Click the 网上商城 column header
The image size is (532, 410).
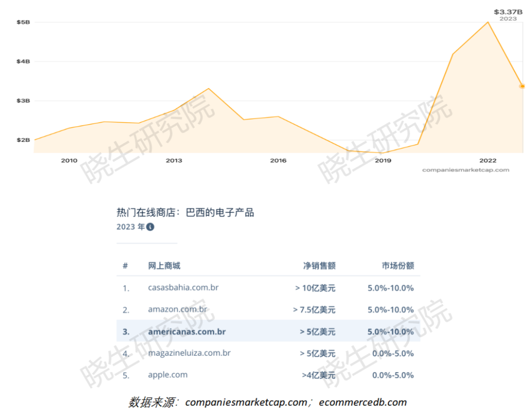pos(164,266)
